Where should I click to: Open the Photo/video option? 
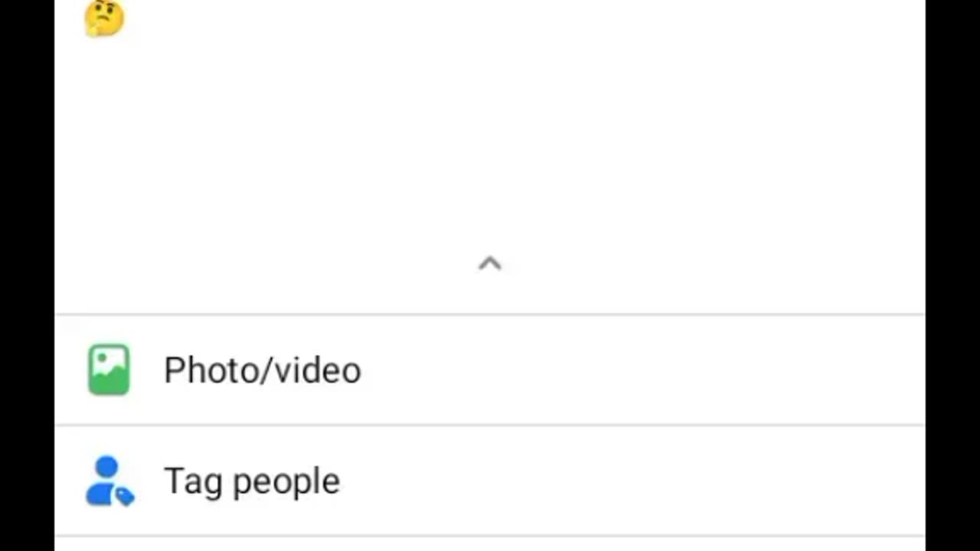[490, 370]
